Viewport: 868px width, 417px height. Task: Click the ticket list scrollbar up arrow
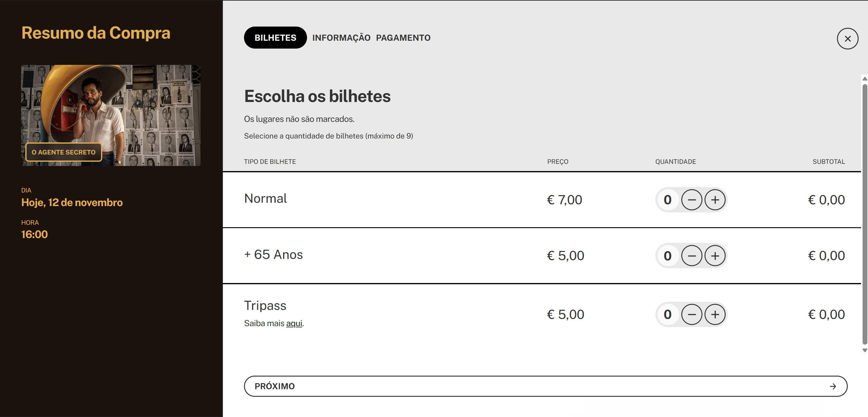tap(865, 79)
